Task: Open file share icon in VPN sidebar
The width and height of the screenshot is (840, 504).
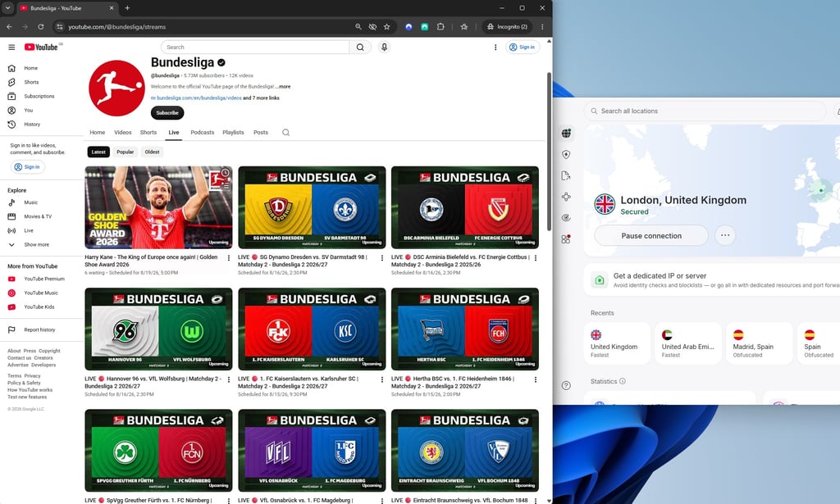Action: (566, 175)
